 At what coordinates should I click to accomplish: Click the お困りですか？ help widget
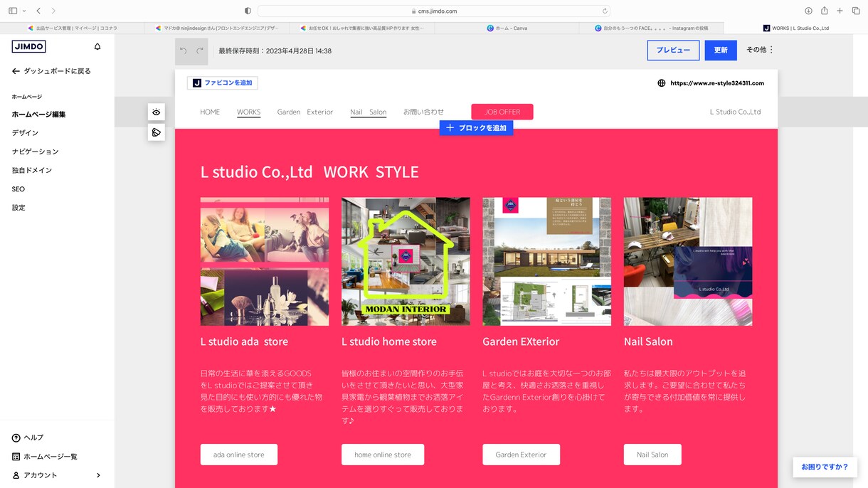[825, 467]
